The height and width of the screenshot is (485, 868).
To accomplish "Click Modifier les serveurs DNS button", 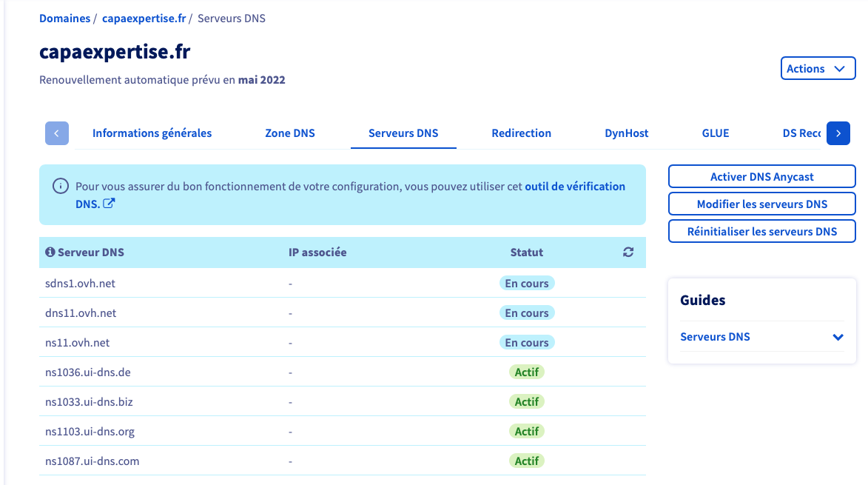I will pos(761,204).
